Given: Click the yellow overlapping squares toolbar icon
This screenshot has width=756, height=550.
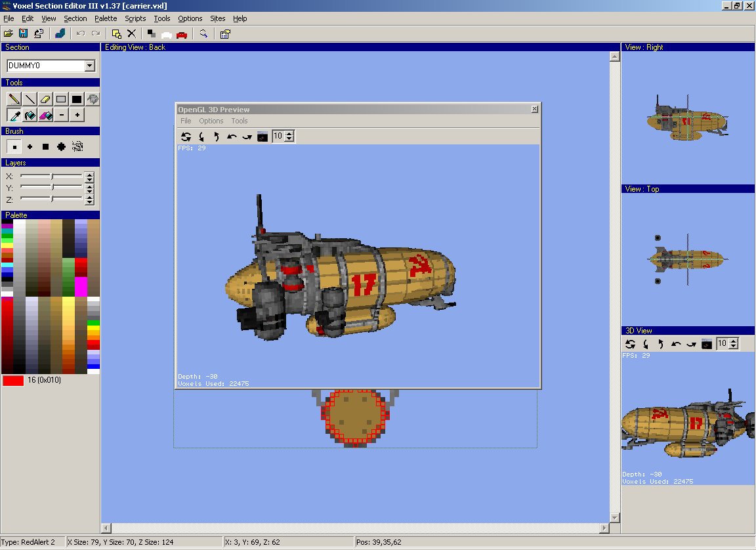Looking at the screenshot, I should tap(116, 33).
